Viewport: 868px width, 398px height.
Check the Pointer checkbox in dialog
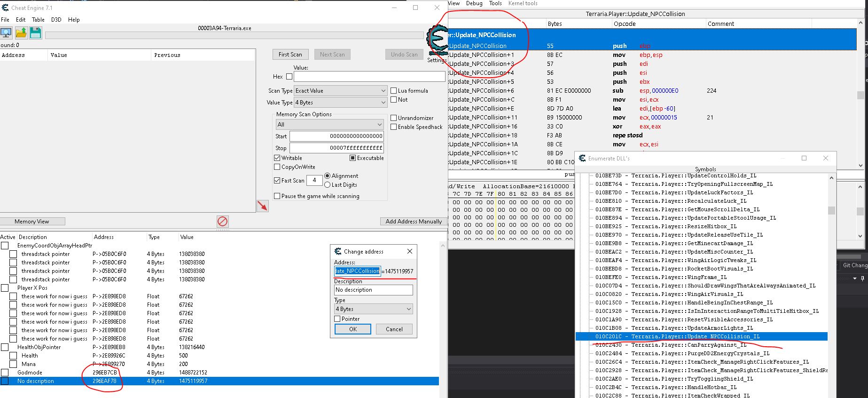pos(337,319)
